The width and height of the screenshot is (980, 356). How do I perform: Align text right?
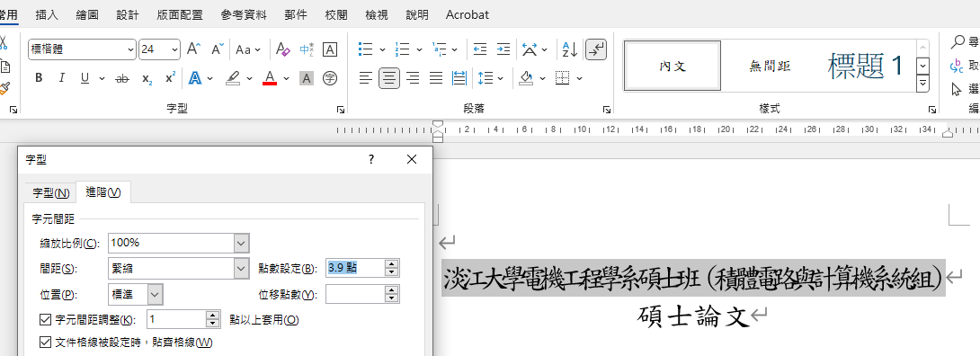tap(413, 78)
